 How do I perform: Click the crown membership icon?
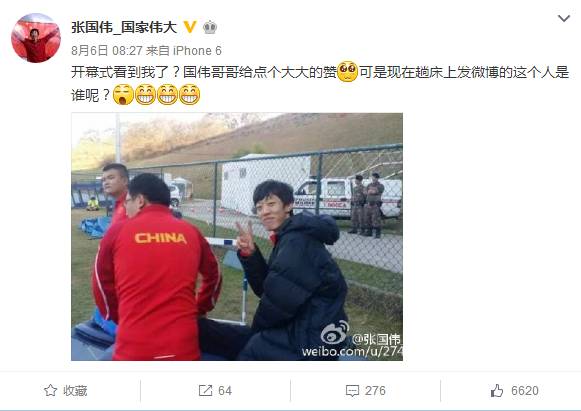coord(210,27)
